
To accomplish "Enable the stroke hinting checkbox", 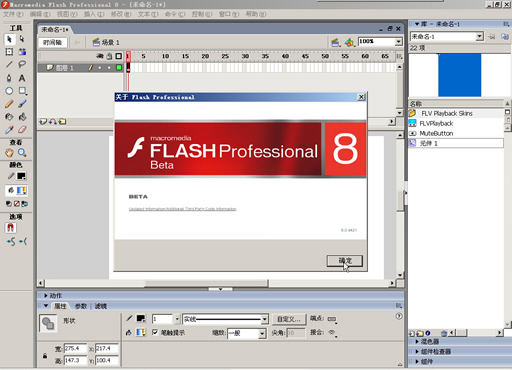I will pos(155,332).
